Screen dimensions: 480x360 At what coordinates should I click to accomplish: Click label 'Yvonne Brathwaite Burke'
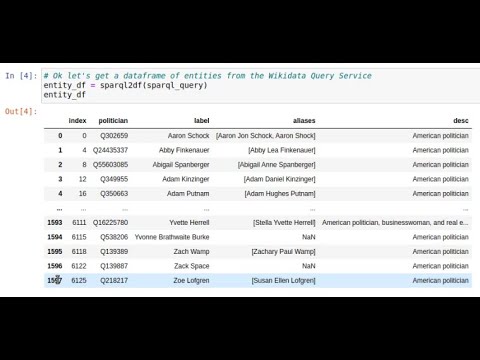172,237
